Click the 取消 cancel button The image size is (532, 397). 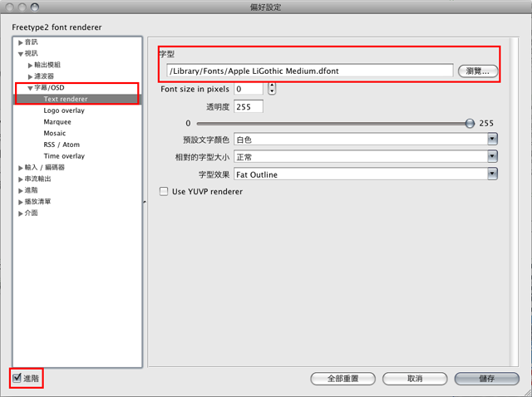415,379
